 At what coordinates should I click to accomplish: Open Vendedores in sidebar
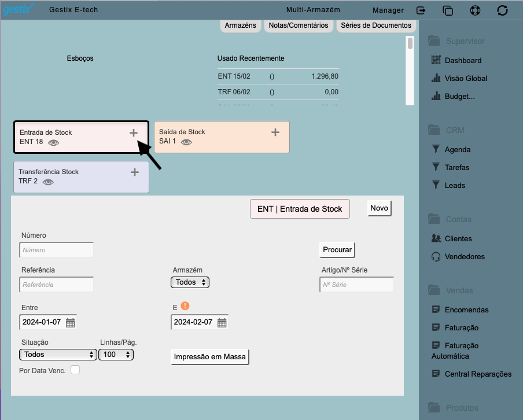458,256
